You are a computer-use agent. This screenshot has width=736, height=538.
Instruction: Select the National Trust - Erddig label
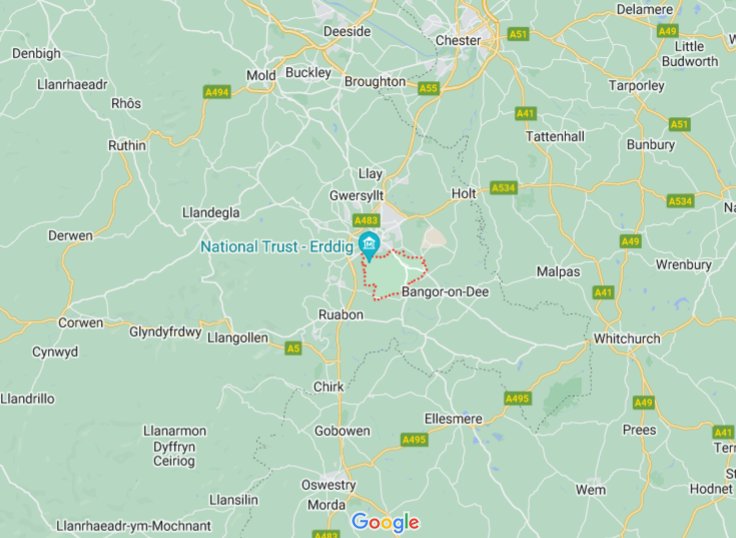point(276,247)
